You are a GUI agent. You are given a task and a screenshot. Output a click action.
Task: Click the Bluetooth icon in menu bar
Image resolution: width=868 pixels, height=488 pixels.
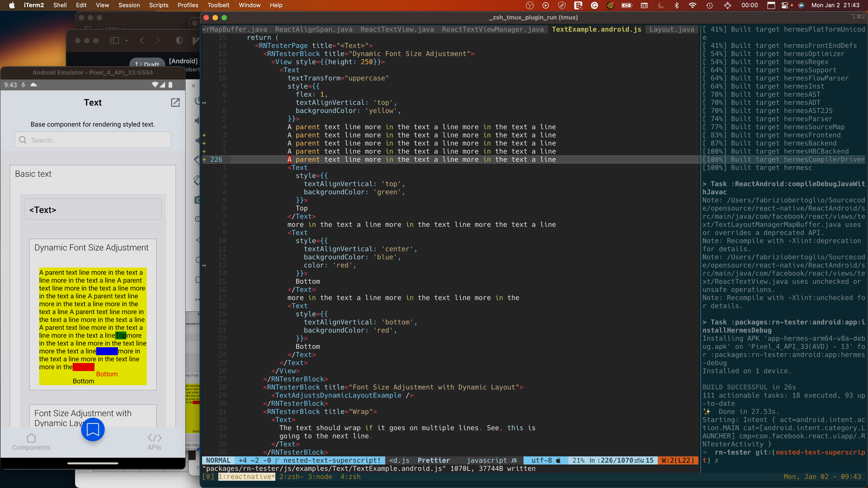pyautogui.click(x=677, y=5)
